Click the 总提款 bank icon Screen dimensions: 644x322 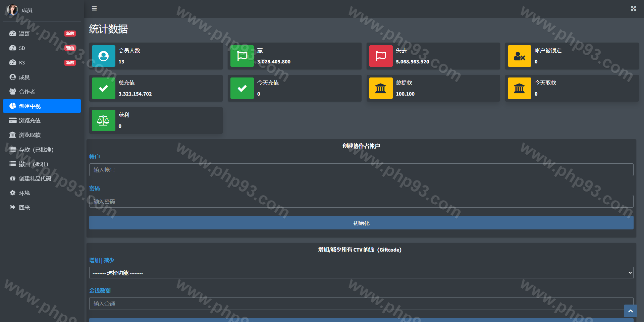coord(381,88)
